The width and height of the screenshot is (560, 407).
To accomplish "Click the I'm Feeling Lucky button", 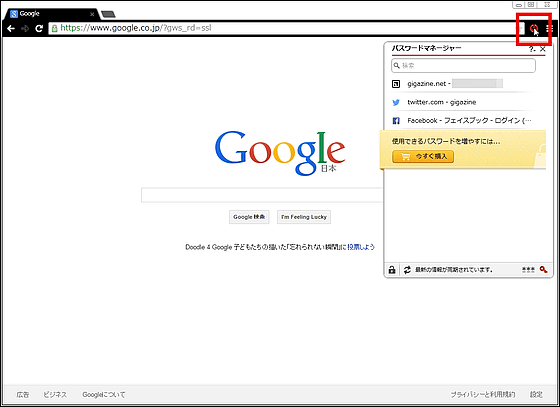I will point(304,217).
